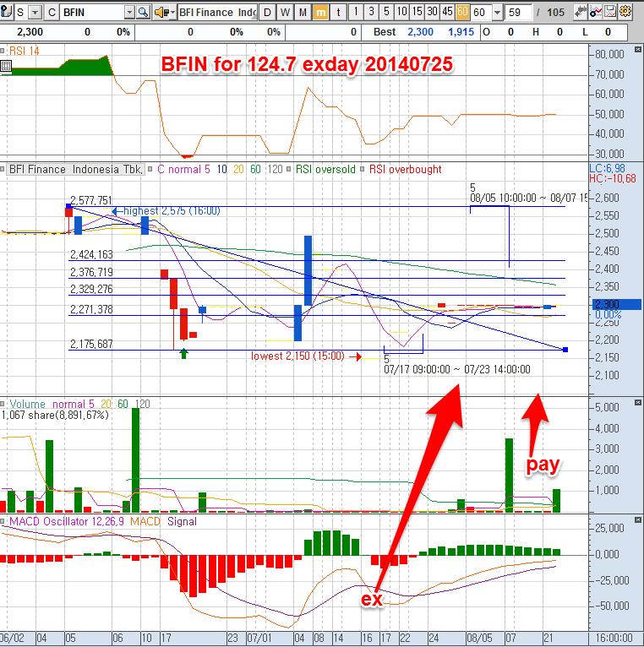The width and height of the screenshot is (644, 647).
Task: Select the 2,175,687 level label
Action: 91,344
